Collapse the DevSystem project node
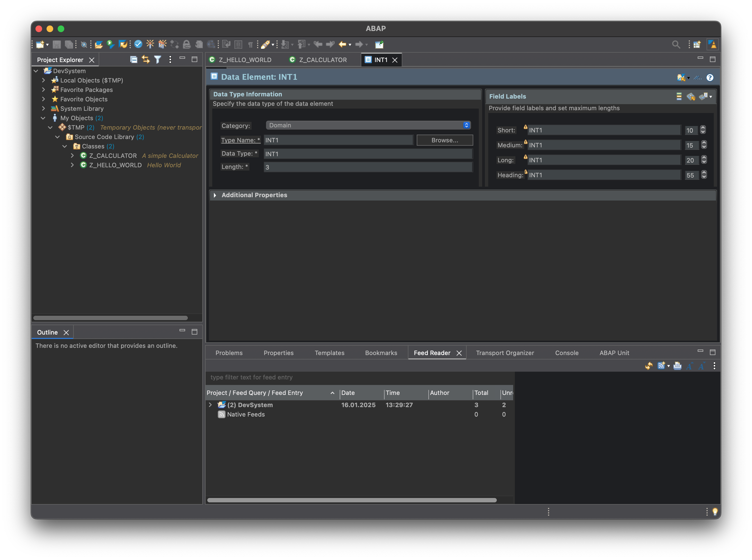The height and width of the screenshot is (560, 752). [36, 71]
